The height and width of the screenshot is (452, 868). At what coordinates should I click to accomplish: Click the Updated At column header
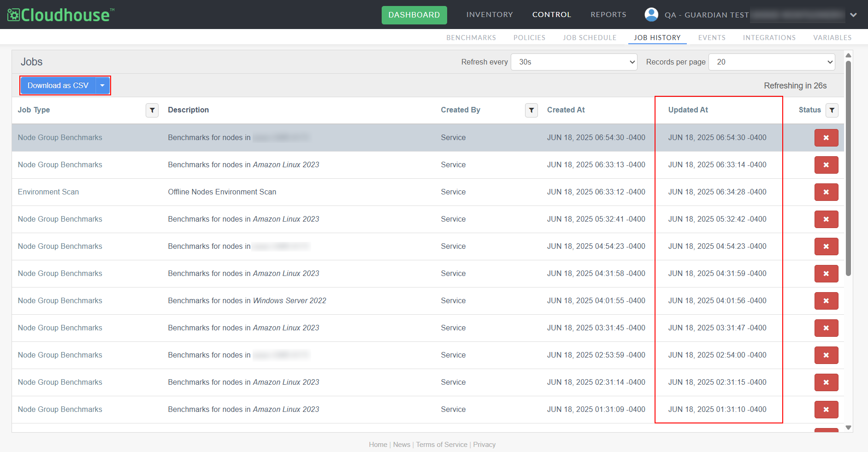pos(688,110)
